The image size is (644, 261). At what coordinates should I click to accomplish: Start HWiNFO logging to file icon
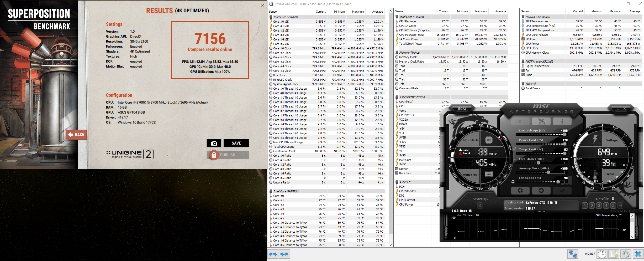(x=614, y=254)
